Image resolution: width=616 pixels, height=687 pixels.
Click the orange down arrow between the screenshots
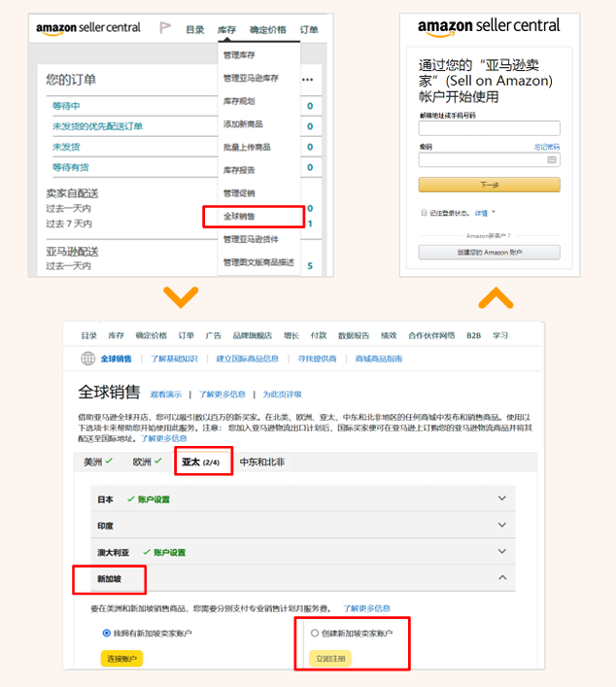coord(181,295)
